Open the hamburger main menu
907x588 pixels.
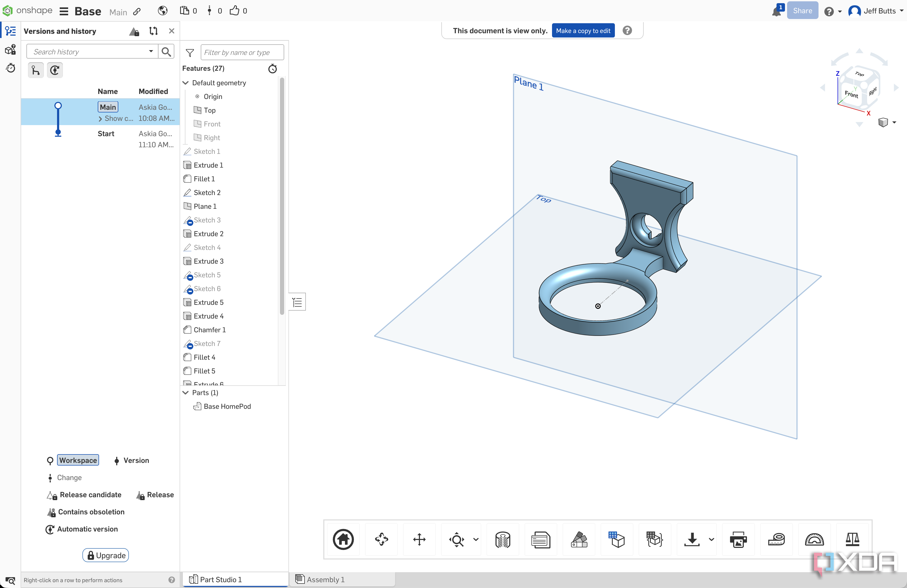[64, 11]
